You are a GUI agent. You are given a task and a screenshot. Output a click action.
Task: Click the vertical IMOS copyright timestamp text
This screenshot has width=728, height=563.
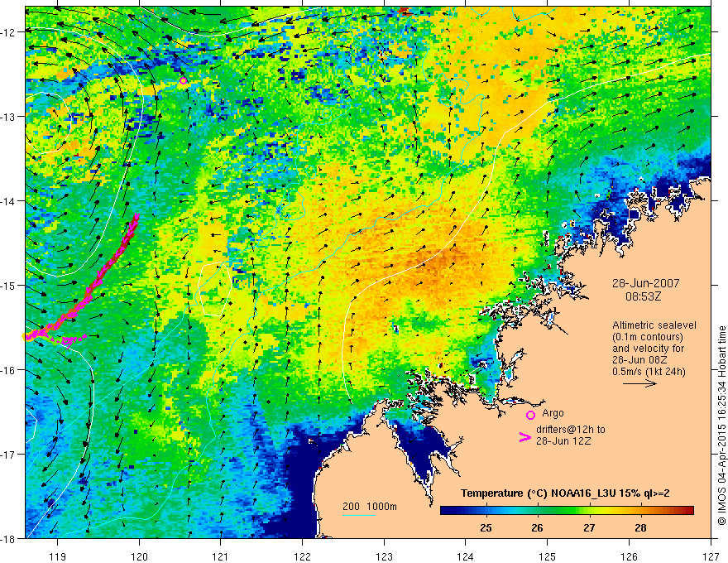pos(721,426)
